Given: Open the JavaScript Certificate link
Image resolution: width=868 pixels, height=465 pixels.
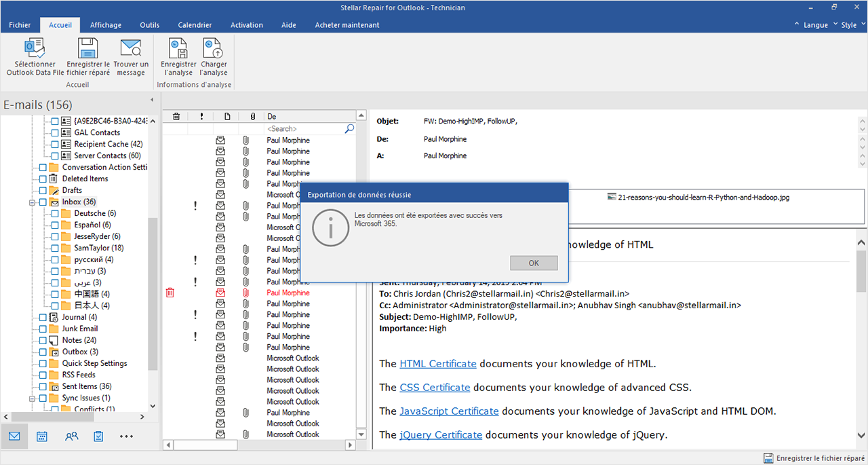Looking at the screenshot, I should (449, 411).
